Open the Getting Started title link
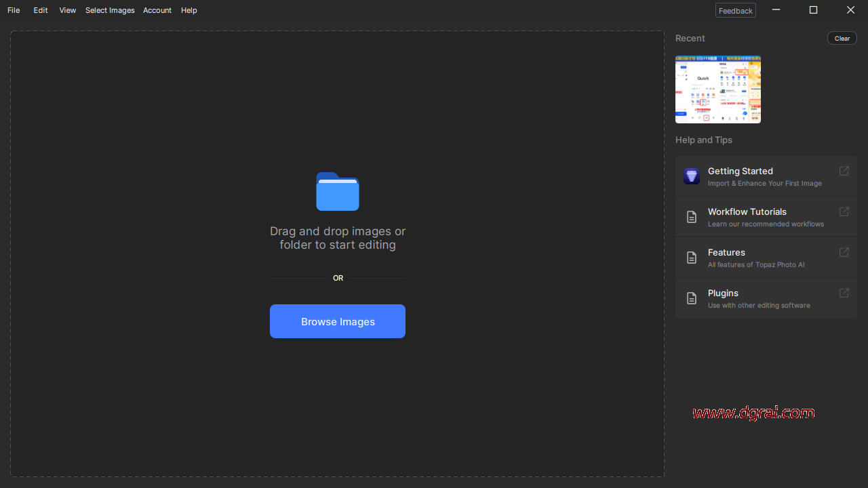Image resolution: width=868 pixels, height=488 pixels. pos(741,171)
